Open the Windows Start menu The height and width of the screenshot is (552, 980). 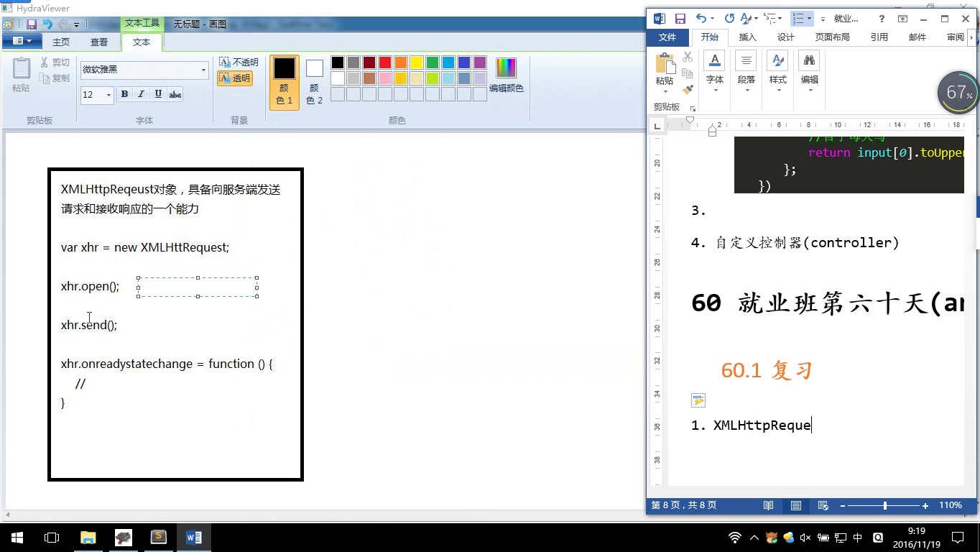pyautogui.click(x=17, y=537)
